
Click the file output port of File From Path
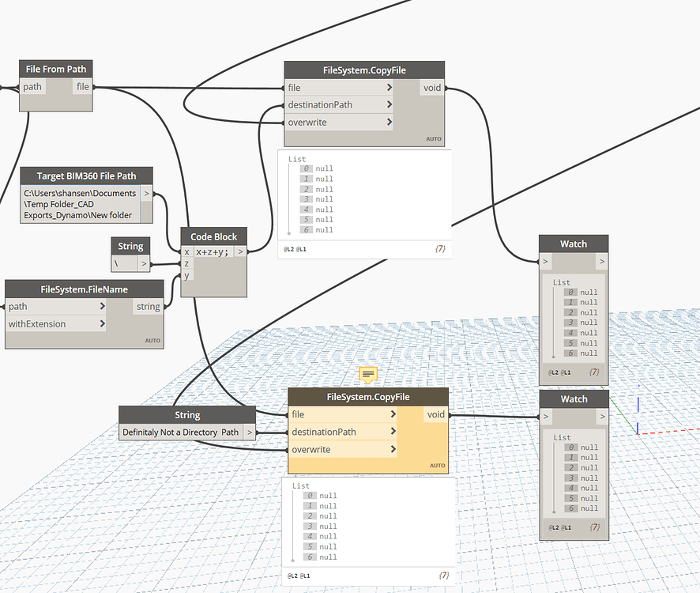[82, 86]
